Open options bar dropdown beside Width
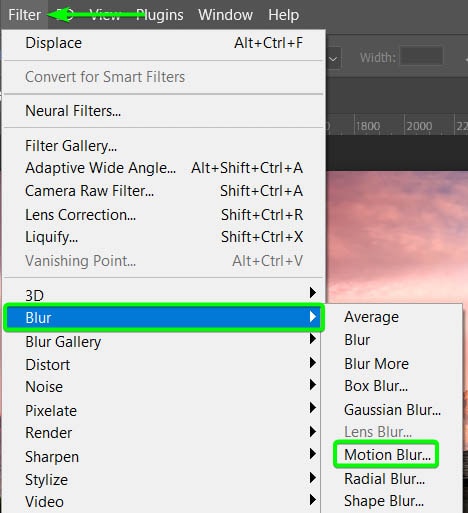Screen dimensions: 468x513 point(333,59)
